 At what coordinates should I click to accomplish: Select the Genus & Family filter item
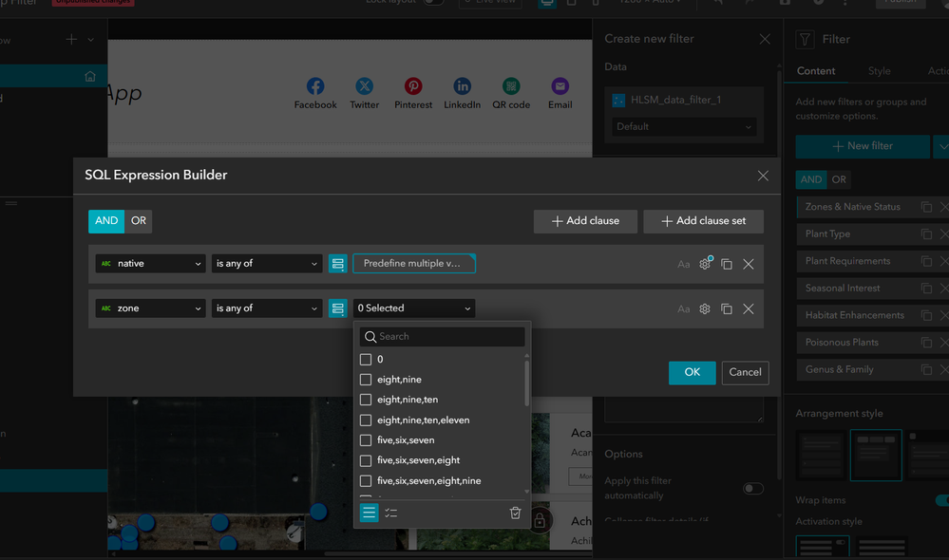coord(840,369)
